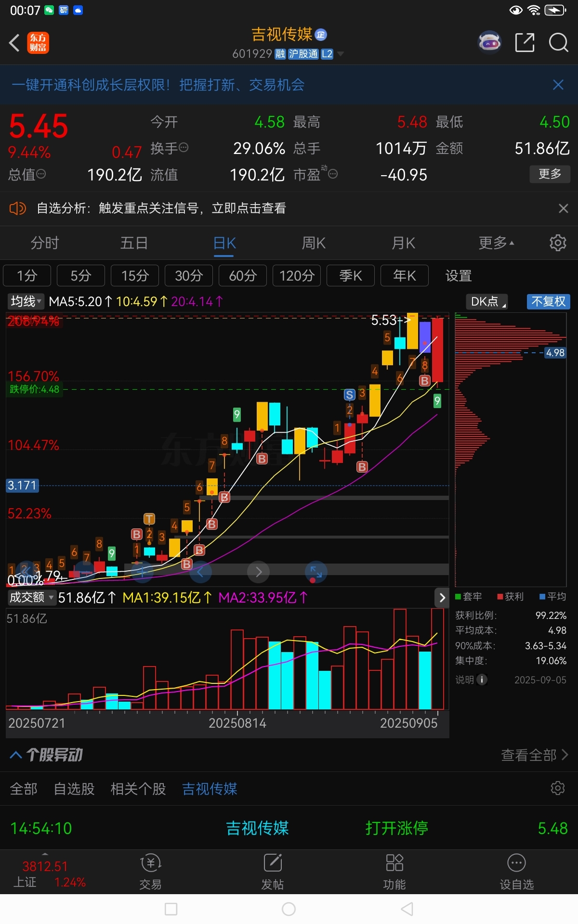Tap the S sell marker on chart
Viewport: 578px width, 924px height.
(x=350, y=395)
